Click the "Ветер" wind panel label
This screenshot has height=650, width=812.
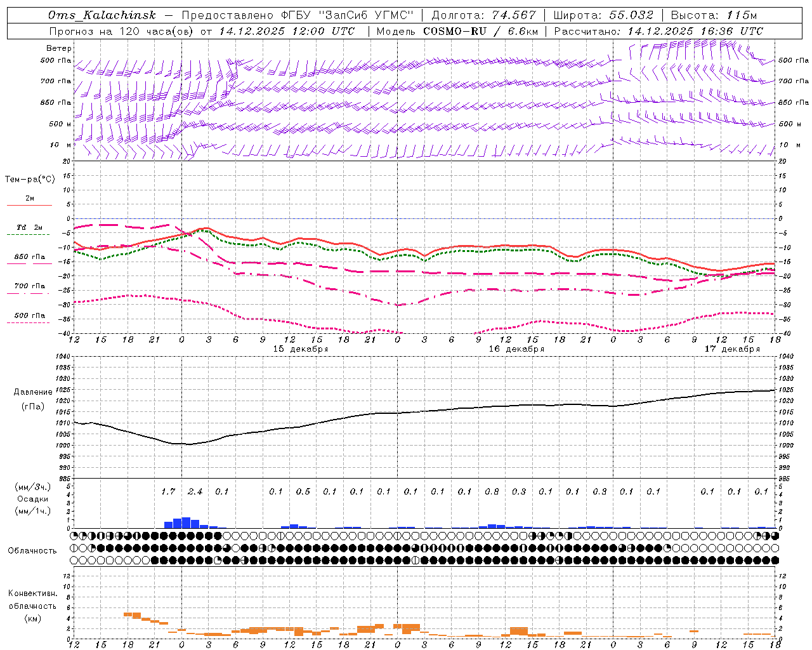[x=59, y=48]
